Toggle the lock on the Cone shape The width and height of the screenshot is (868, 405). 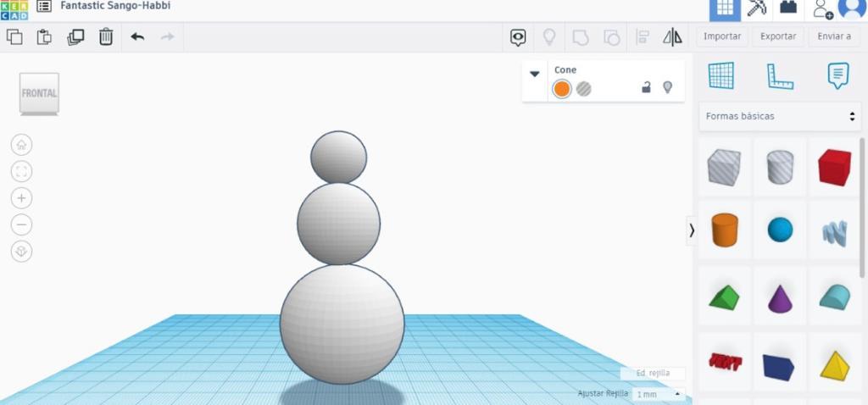pos(646,87)
